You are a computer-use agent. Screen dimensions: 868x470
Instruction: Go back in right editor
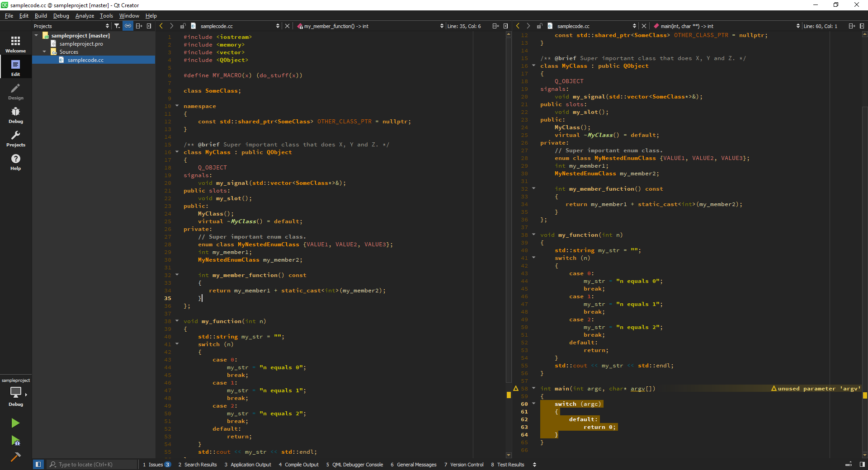tap(518, 26)
